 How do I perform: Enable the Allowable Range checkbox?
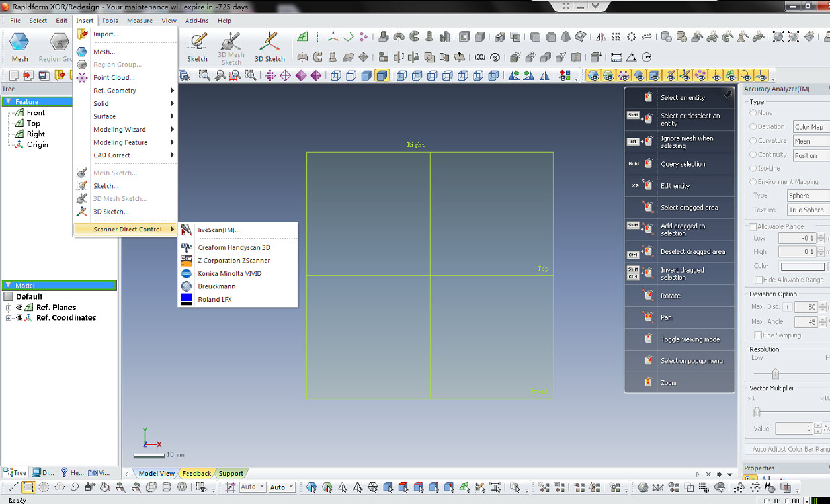753,227
